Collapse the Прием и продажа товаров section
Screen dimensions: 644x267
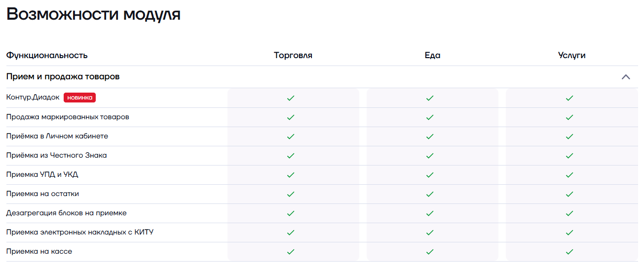click(x=626, y=77)
